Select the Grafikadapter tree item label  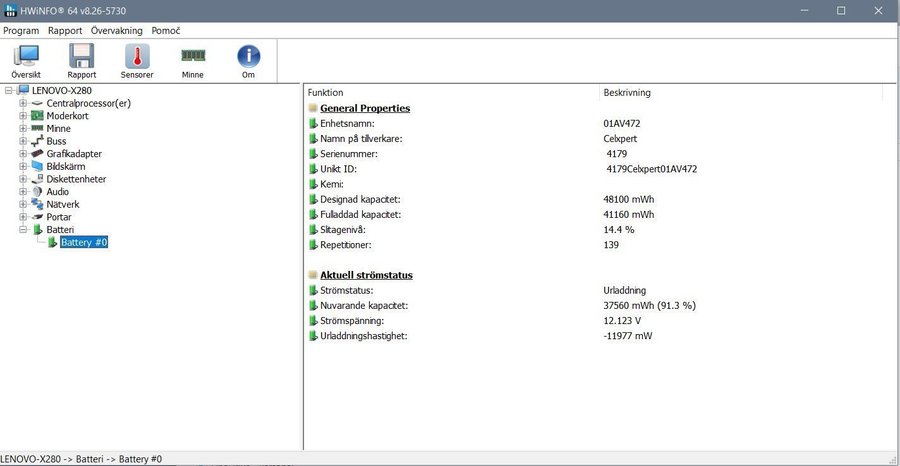click(x=74, y=154)
